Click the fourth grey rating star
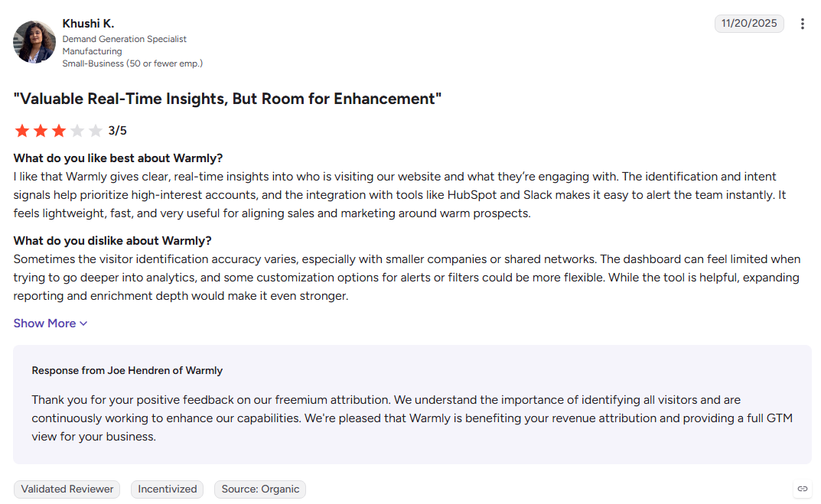 coord(77,130)
